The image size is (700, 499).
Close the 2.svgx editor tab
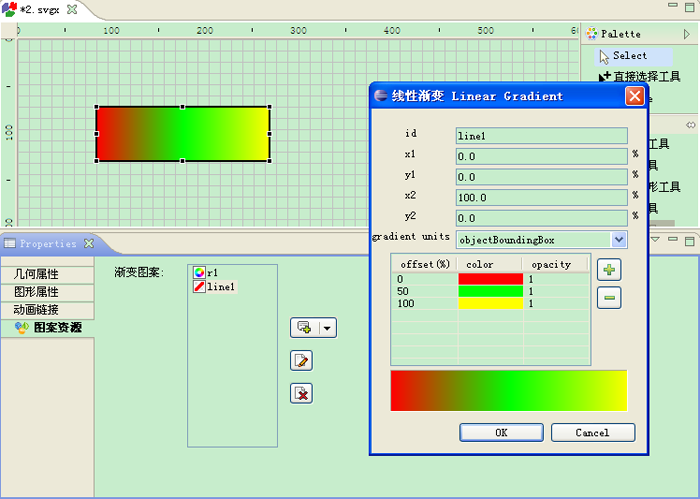coord(72,9)
